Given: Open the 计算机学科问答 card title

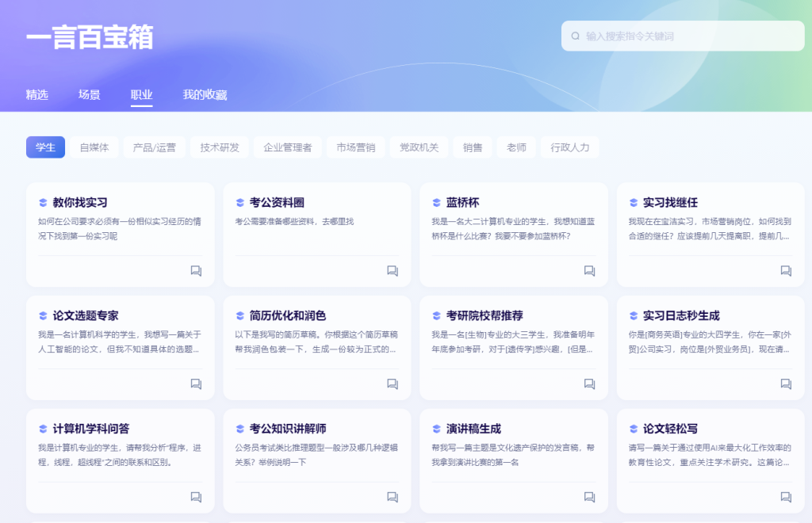Looking at the screenshot, I should click(x=90, y=429).
